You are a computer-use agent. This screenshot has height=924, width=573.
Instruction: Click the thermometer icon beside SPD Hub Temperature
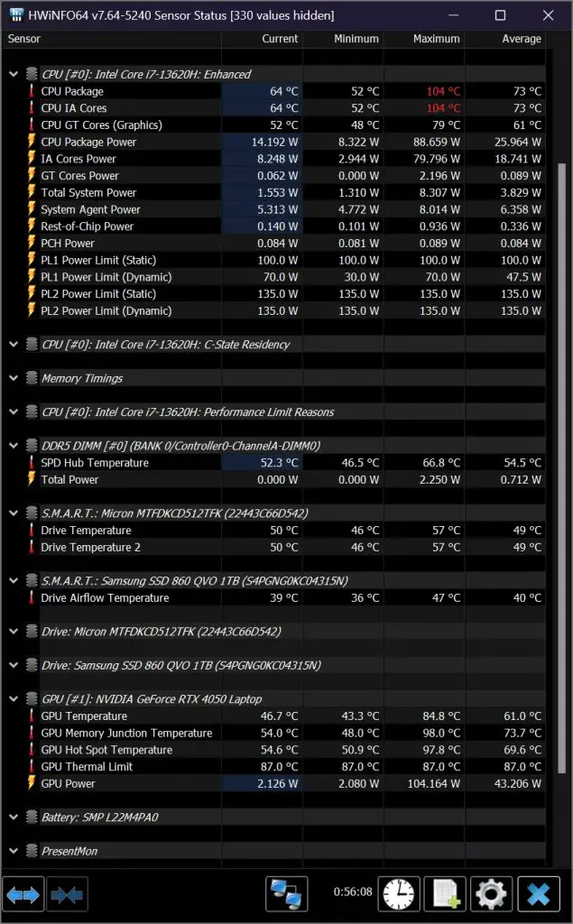click(32, 463)
